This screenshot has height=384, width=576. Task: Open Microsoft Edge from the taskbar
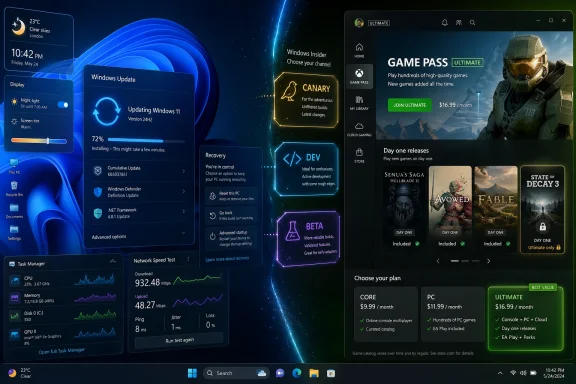point(297,373)
